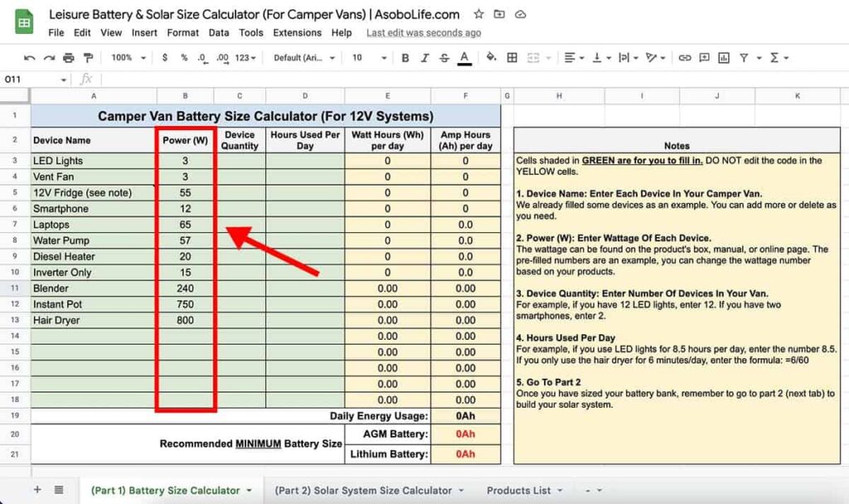Open text rotation options

656,57
